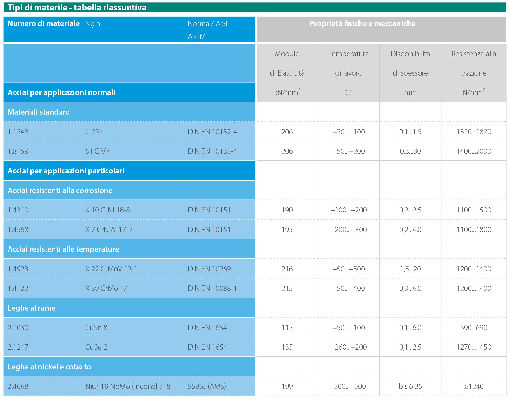Click the 'Tipi di materile' table title
This screenshot has width=510, height=420.
coord(77,8)
